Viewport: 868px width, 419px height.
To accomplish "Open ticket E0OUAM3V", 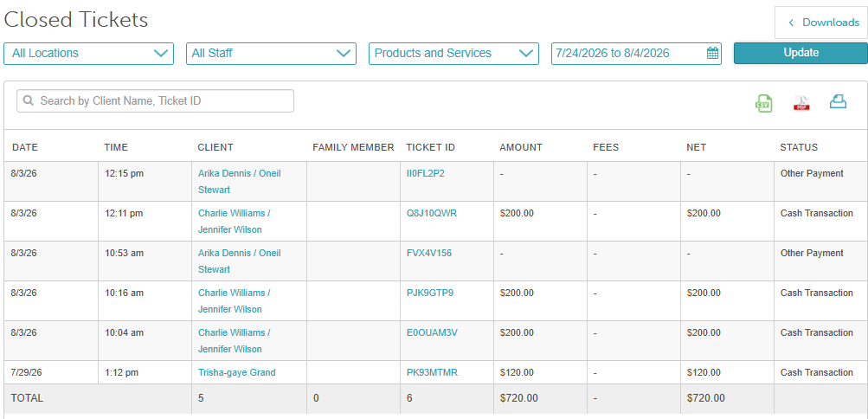I will tap(432, 332).
